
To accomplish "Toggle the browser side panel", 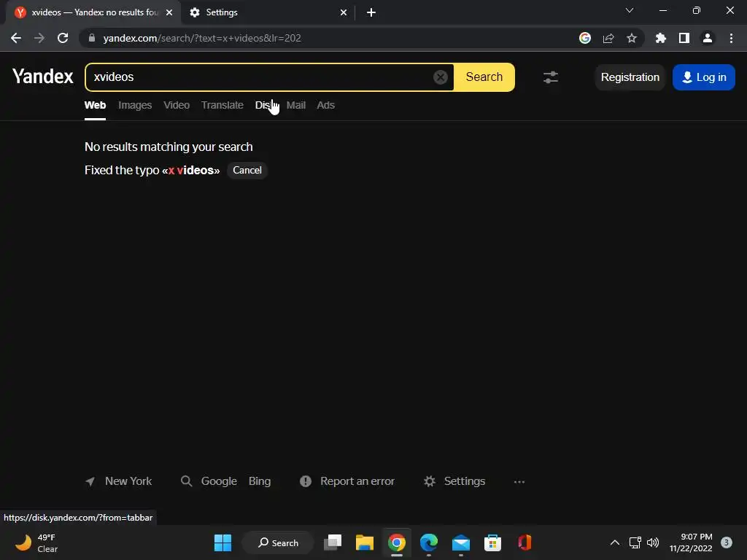I will tap(684, 38).
